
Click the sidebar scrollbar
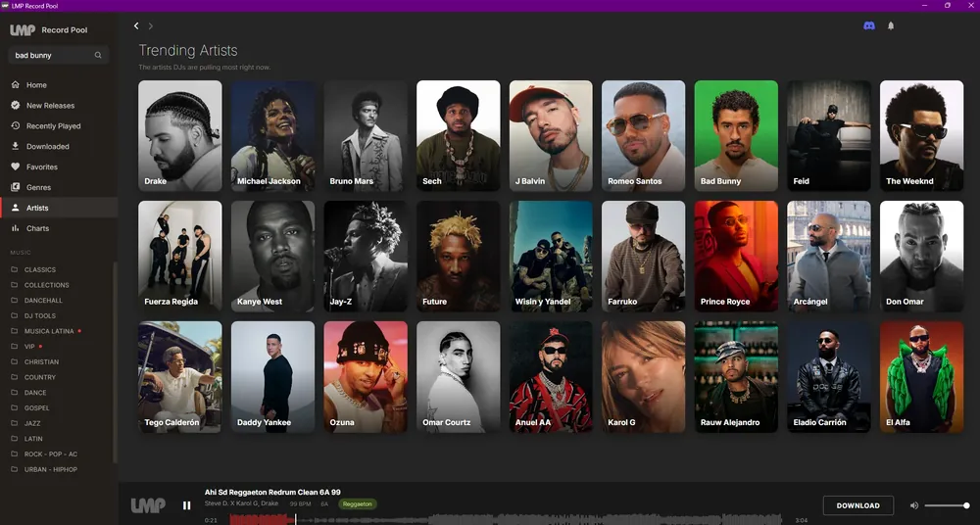115,362
